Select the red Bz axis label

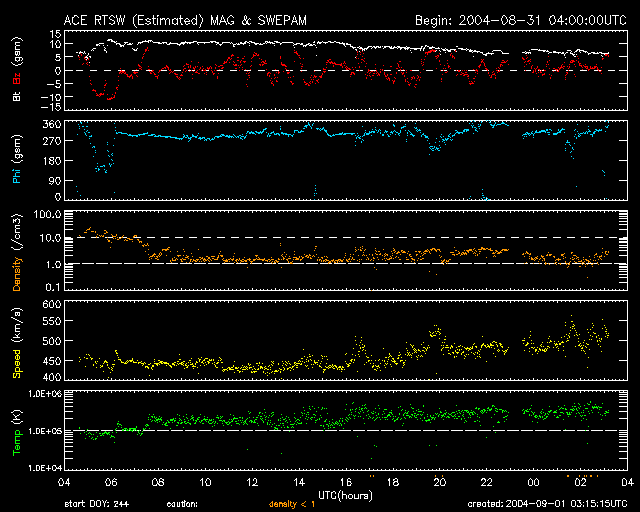[x=17, y=80]
